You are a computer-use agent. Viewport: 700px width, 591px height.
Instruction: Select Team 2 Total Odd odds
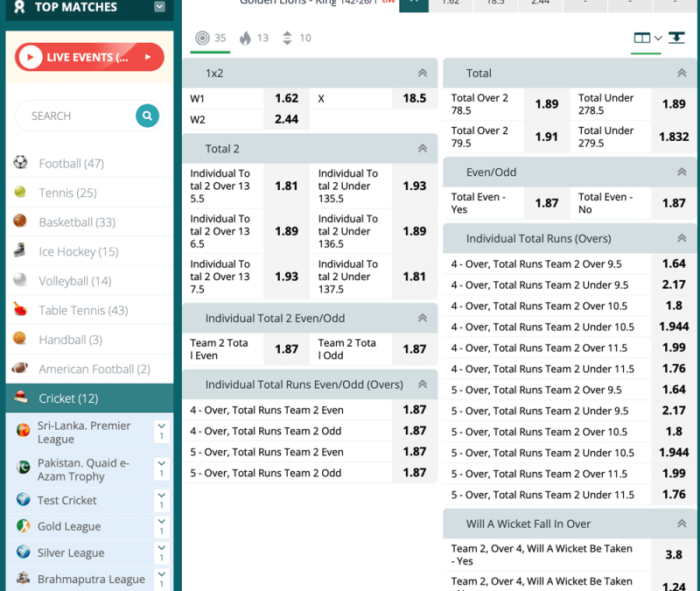click(x=414, y=348)
